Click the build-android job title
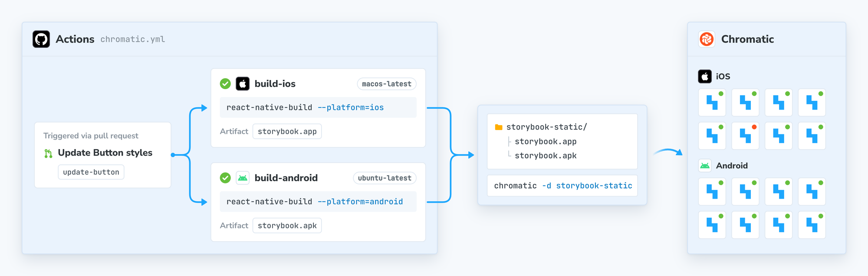 (x=286, y=178)
